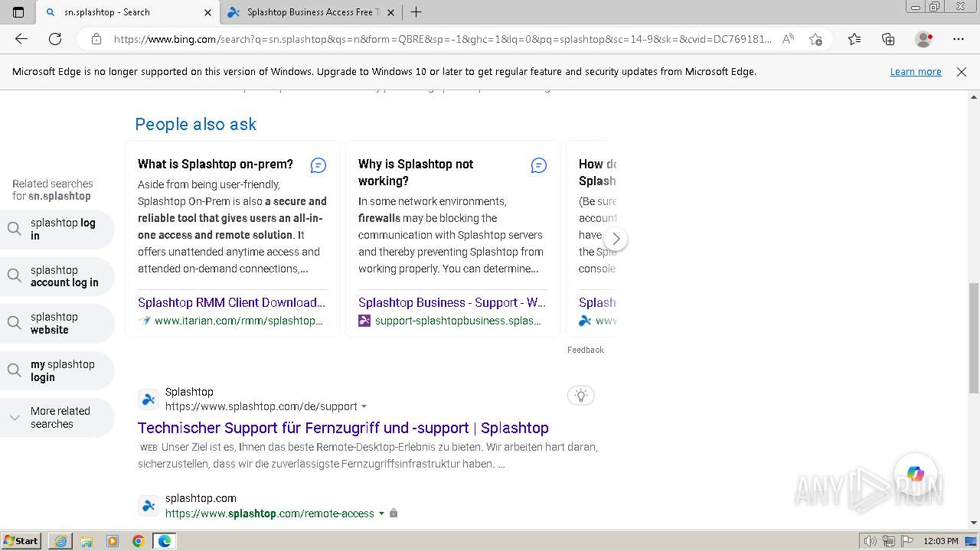Close the sn.splashtop Search tab
Image resolution: width=980 pixels, height=551 pixels.
pos(207,12)
